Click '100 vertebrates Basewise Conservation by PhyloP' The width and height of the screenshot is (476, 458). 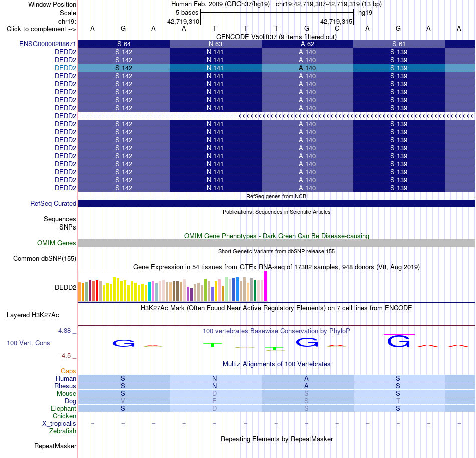(277, 331)
